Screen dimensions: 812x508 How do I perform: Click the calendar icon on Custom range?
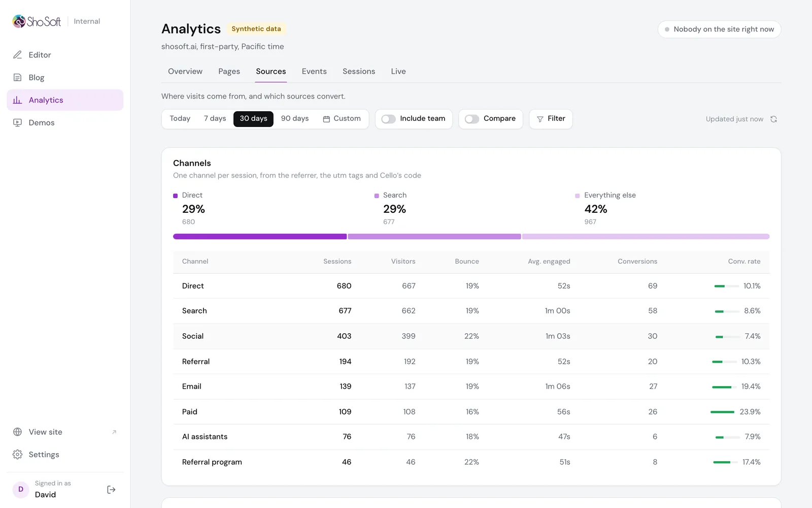[326, 119]
